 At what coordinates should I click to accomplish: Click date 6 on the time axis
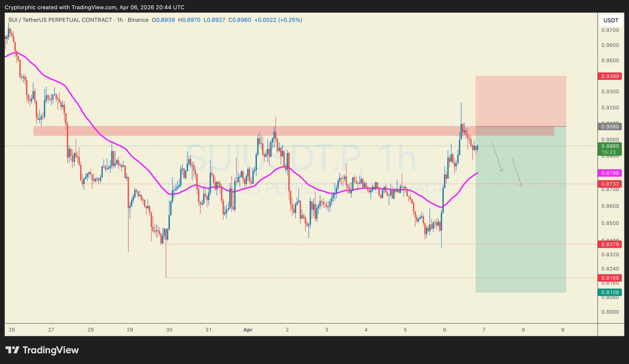(x=444, y=330)
